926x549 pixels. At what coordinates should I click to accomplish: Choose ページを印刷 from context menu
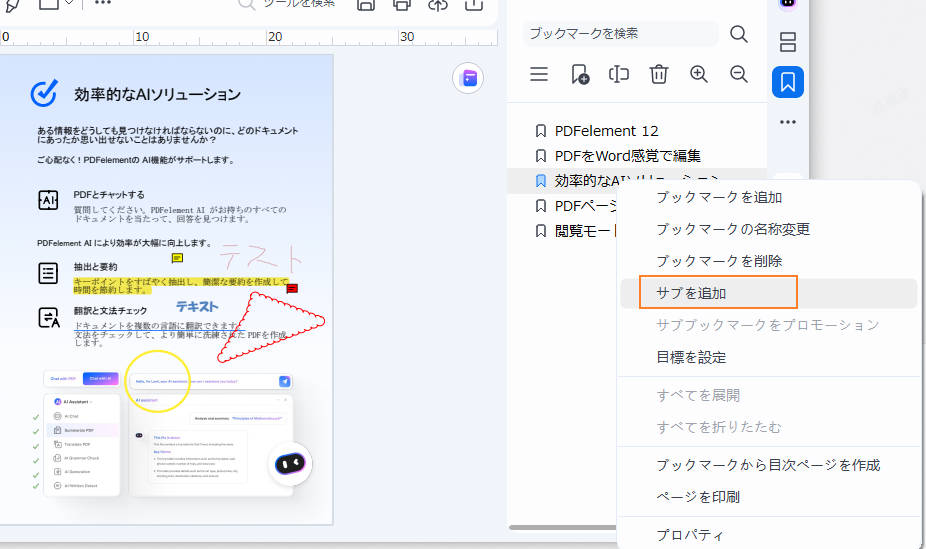(698, 497)
